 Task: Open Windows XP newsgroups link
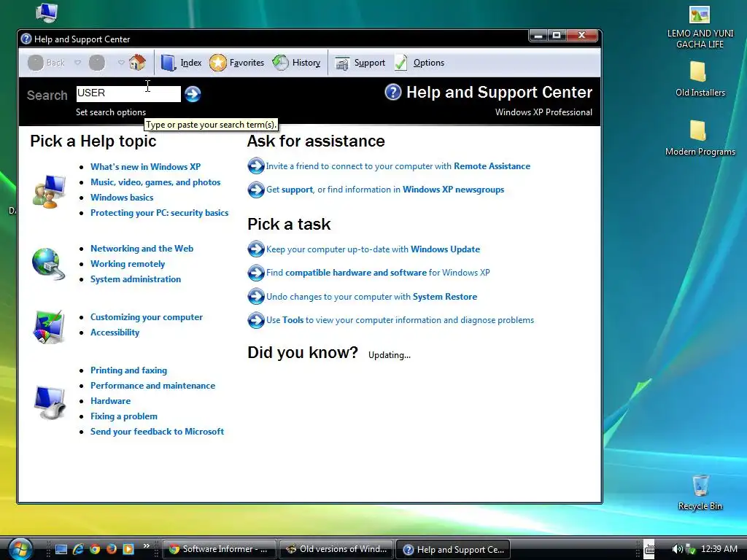coord(453,190)
